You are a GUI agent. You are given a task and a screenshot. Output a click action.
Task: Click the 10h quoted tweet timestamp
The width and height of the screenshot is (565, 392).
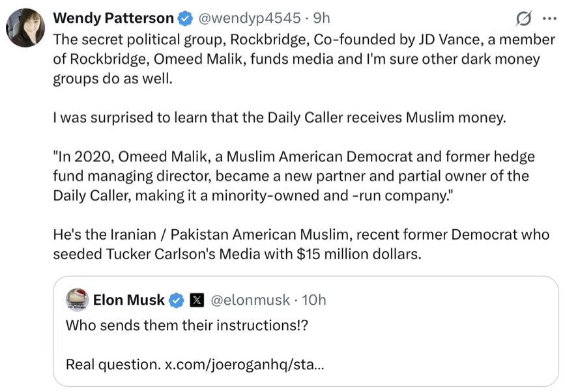tap(314, 300)
